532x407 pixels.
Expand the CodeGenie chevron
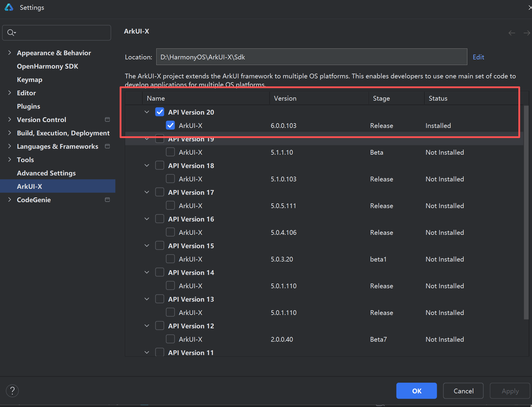[x=9, y=200]
